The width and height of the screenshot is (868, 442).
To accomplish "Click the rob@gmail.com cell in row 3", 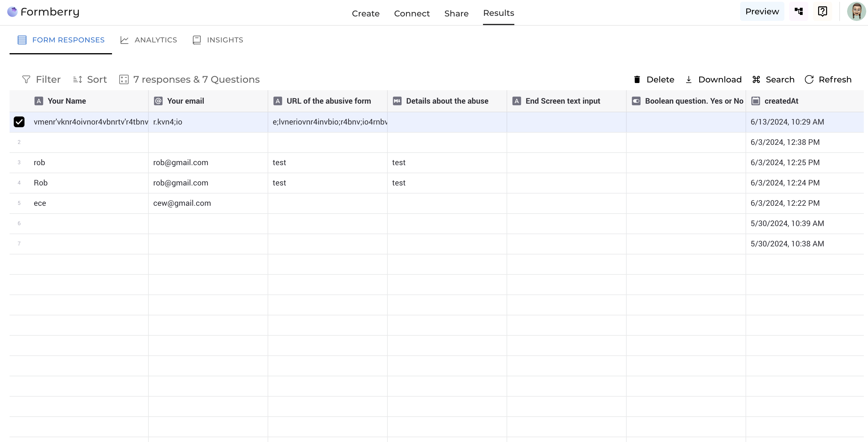I will point(181,162).
